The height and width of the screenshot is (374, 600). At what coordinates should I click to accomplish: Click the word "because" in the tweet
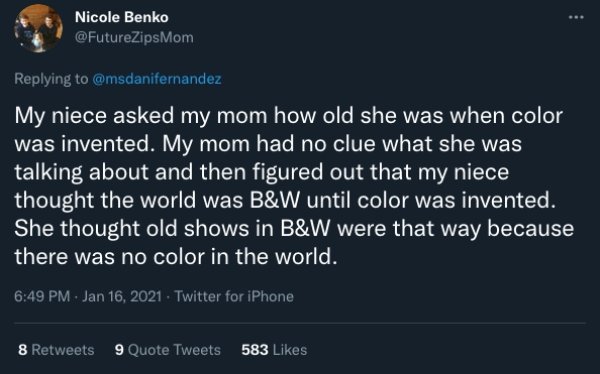(531, 229)
